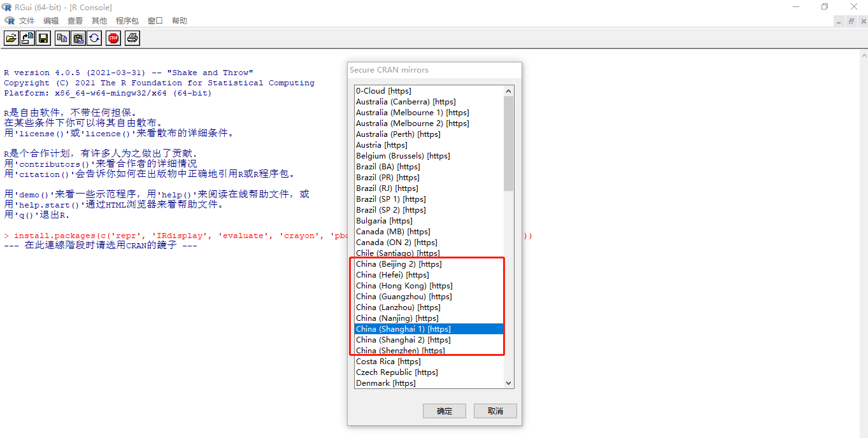Screen dimensions: 868x438
Task: Click the Copy toolbar icon
Action: tap(62, 38)
